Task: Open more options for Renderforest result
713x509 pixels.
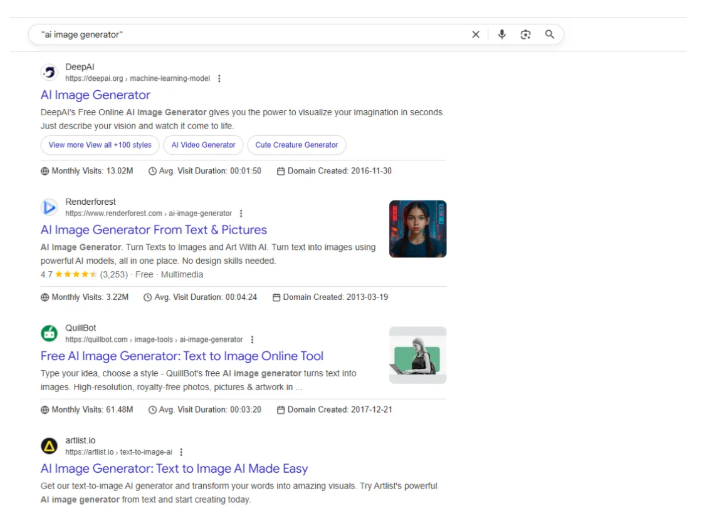Action: point(240,213)
